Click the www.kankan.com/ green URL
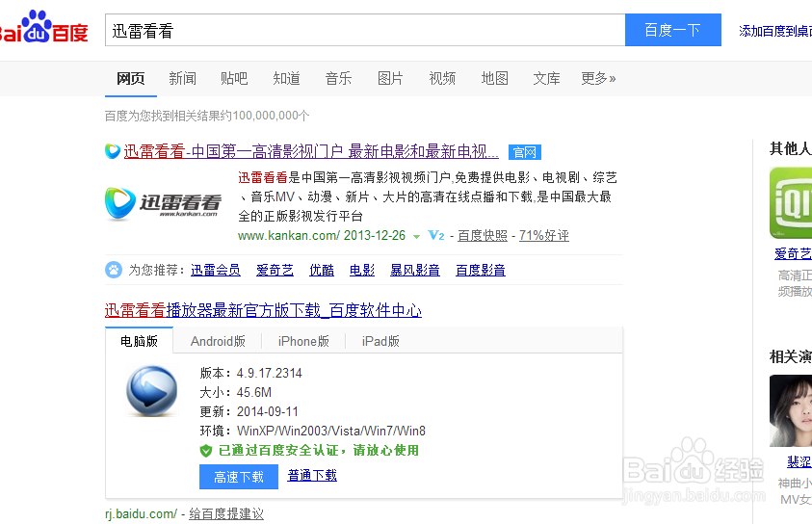Image resolution: width=812 pixels, height=524 pixels. 289,236
